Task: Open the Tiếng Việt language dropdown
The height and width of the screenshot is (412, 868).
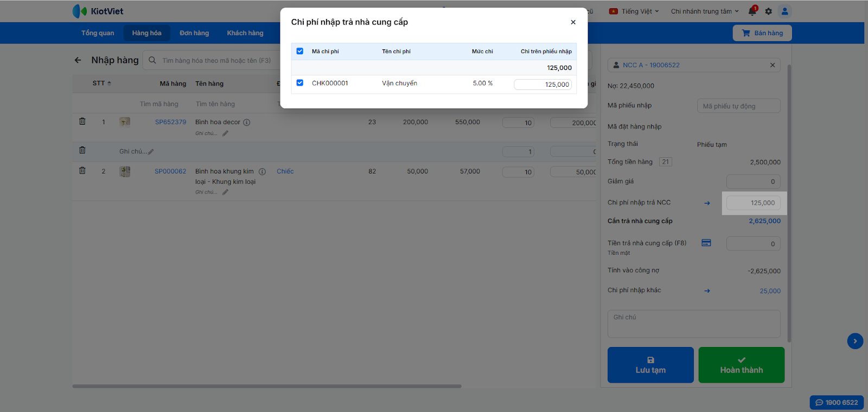Action: pyautogui.click(x=634, y=11)
